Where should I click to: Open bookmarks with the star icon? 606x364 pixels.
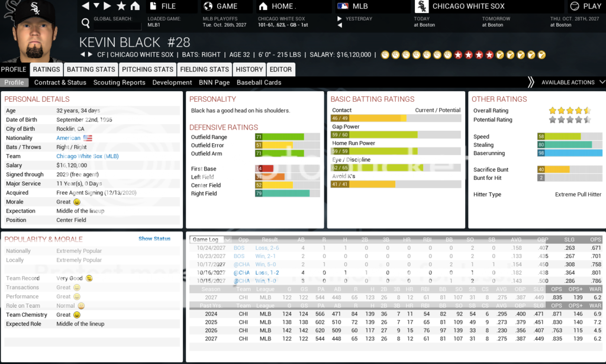(121, 7)
